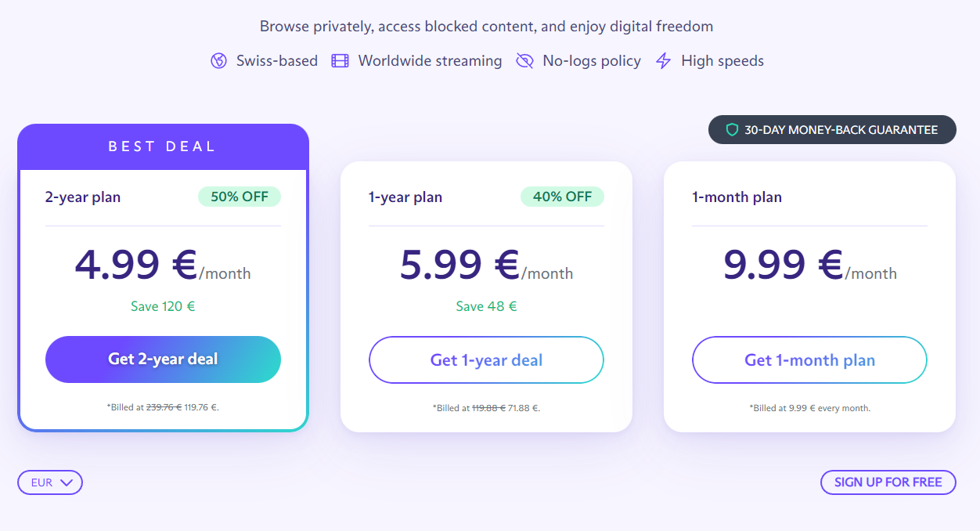
Task: Open the EUR currency dropdown
Action: click(50, 482)
